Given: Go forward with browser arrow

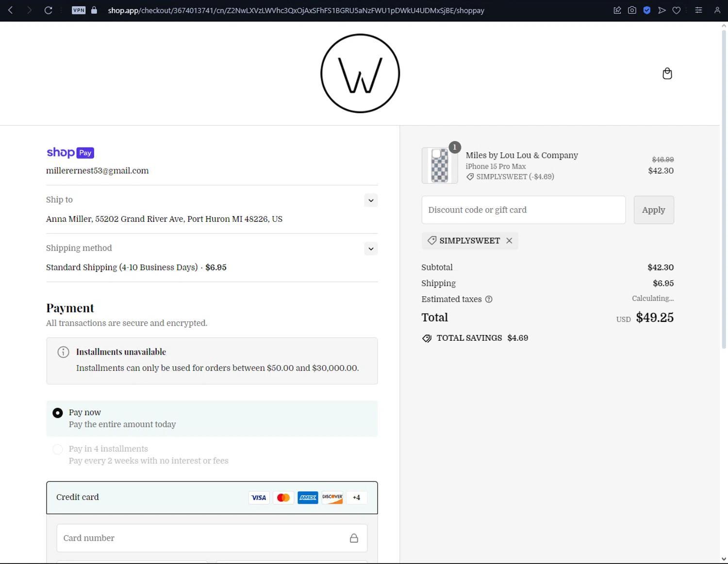Looking at the screenshot, I should click(x=29, y=10).
